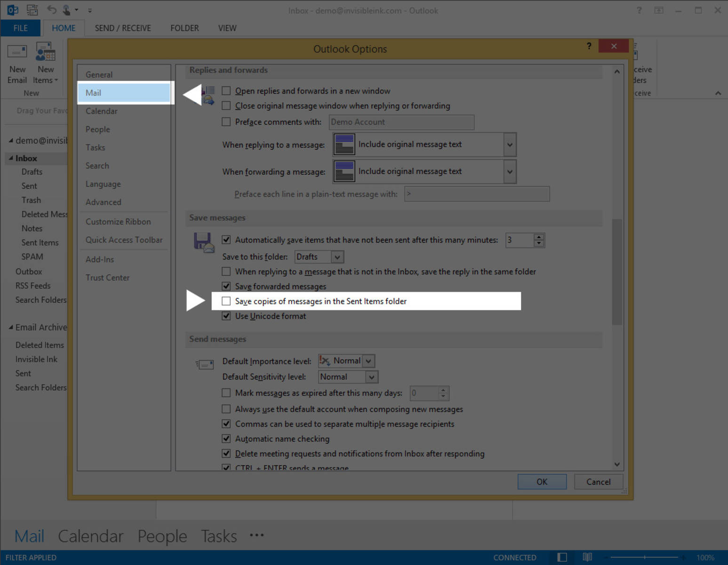Click the Outlook app icon in title bar
The width and height of the screenshot is (728, 565).
click(x=13, y=10)
